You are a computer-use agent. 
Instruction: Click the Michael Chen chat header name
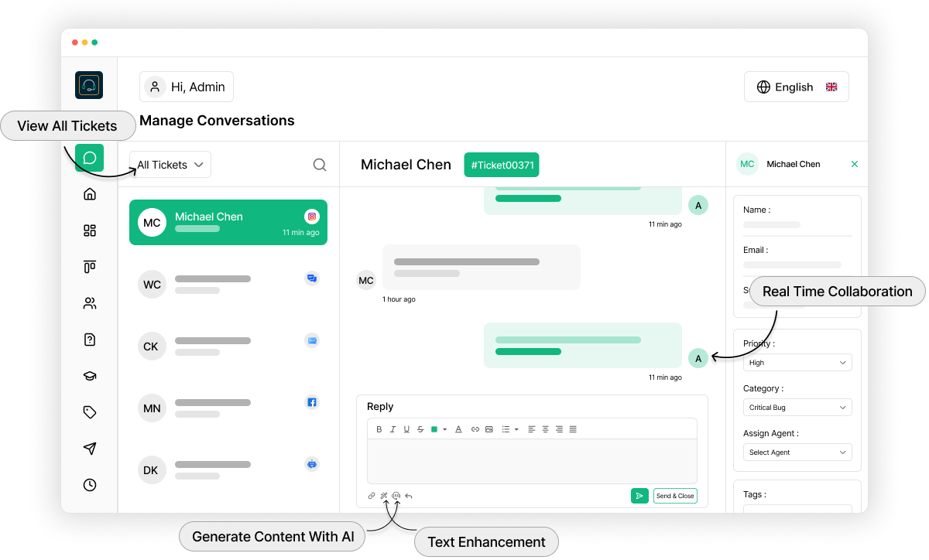406,165
